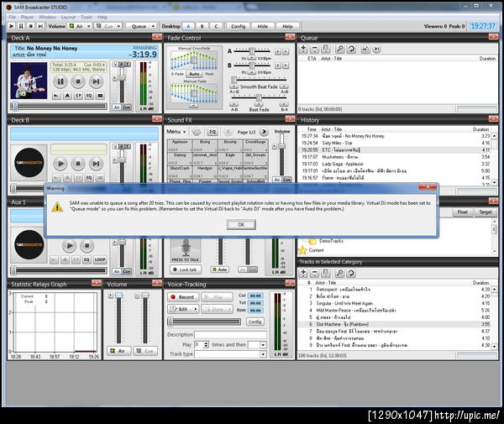The width and height of the screenshot is (504, 424).
Task: Click the Pause icon in the top toolbar
Action: [x=21, y=26]
